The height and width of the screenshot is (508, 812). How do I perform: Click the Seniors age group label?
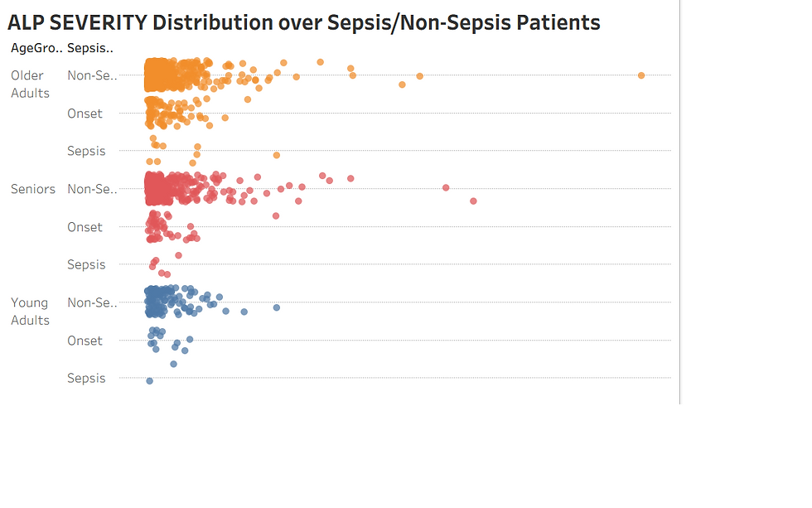(32, 189)
